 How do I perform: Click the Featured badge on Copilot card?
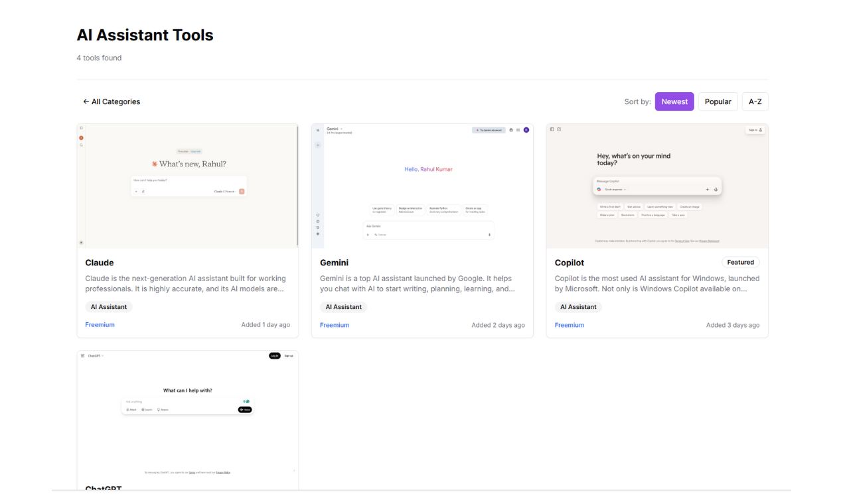(x=740, y=262)
